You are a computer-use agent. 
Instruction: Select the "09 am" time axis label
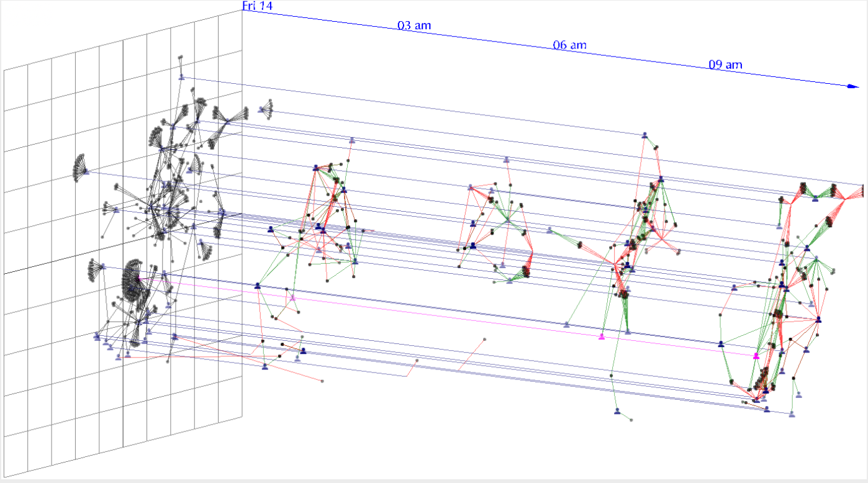click(725, 65)
